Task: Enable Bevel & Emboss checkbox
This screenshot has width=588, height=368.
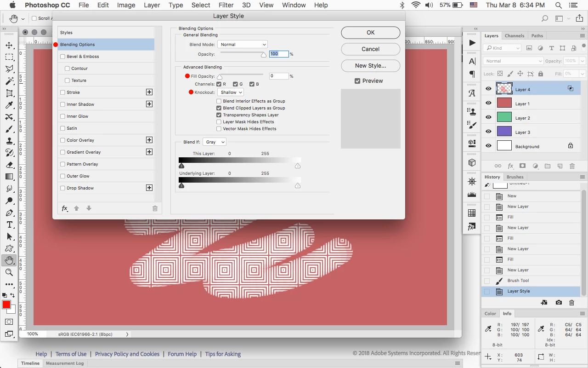Action: point(62,57)
